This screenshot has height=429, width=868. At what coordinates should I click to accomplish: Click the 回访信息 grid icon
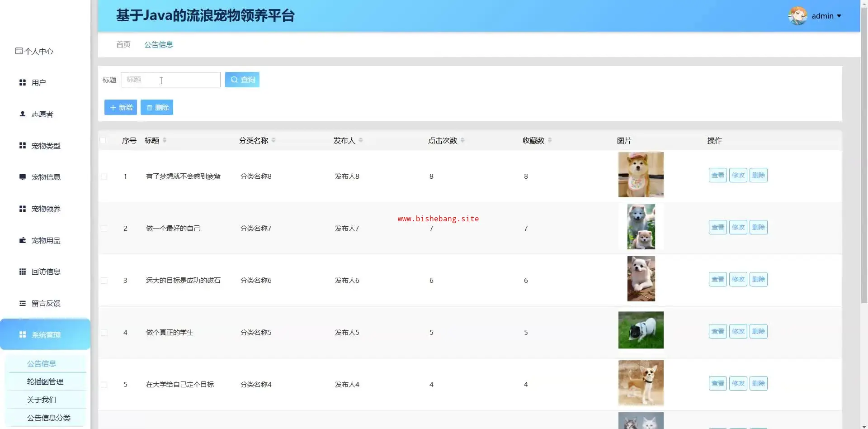[x=22, y=272]
